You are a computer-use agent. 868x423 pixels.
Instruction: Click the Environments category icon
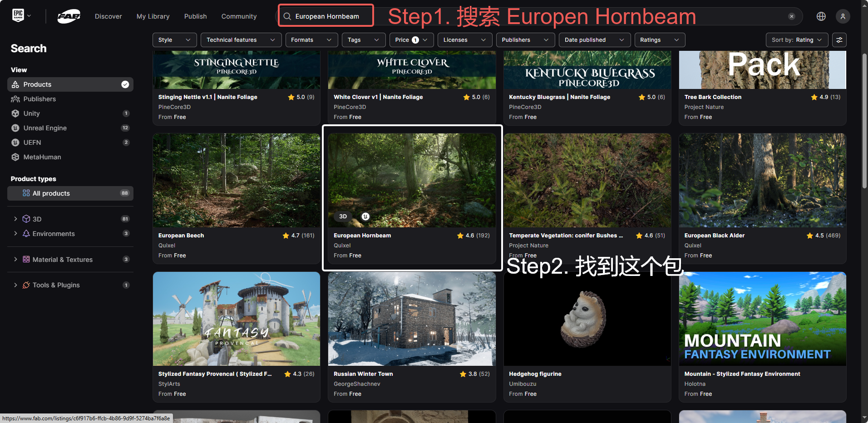pos(26,233)
